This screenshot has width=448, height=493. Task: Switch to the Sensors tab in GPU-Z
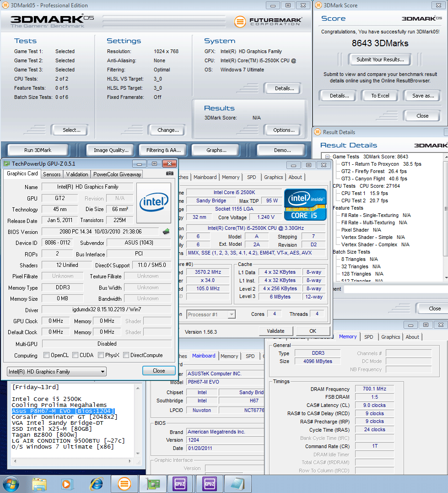tap(52, 174)
